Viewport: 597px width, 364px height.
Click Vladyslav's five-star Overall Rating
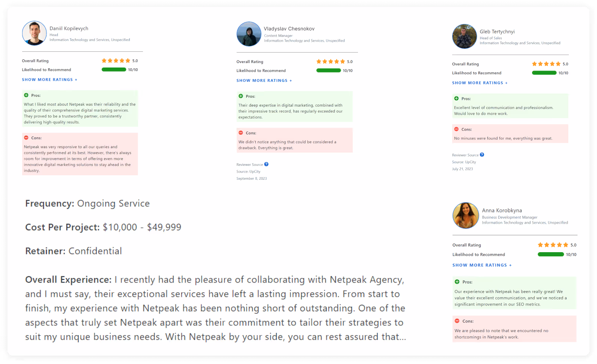point(330,62)
